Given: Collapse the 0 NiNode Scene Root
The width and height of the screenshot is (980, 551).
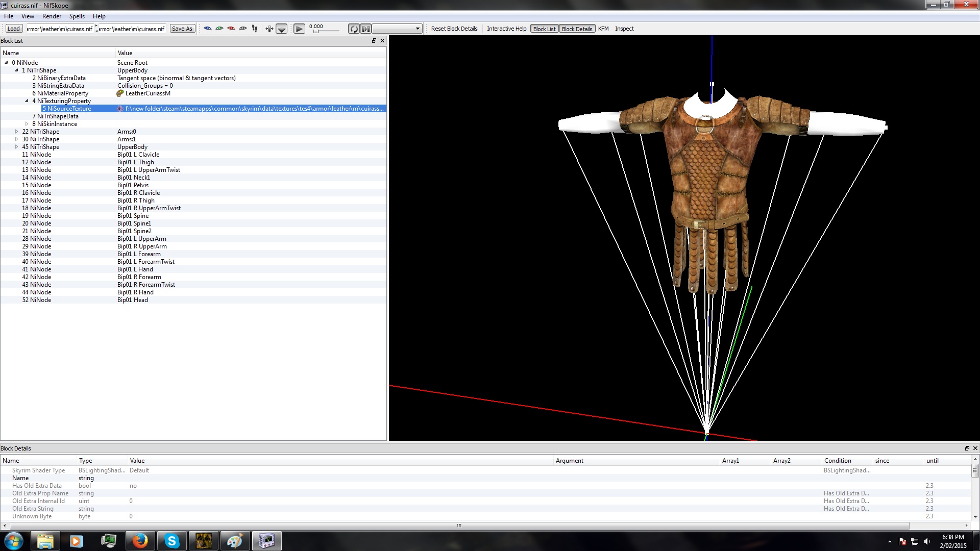Looking at the screenshot, I should click(x=6, y=63).
